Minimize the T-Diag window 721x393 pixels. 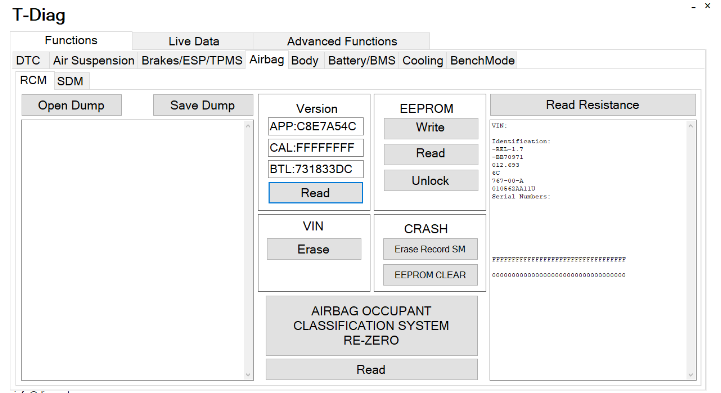click(693, 6)
